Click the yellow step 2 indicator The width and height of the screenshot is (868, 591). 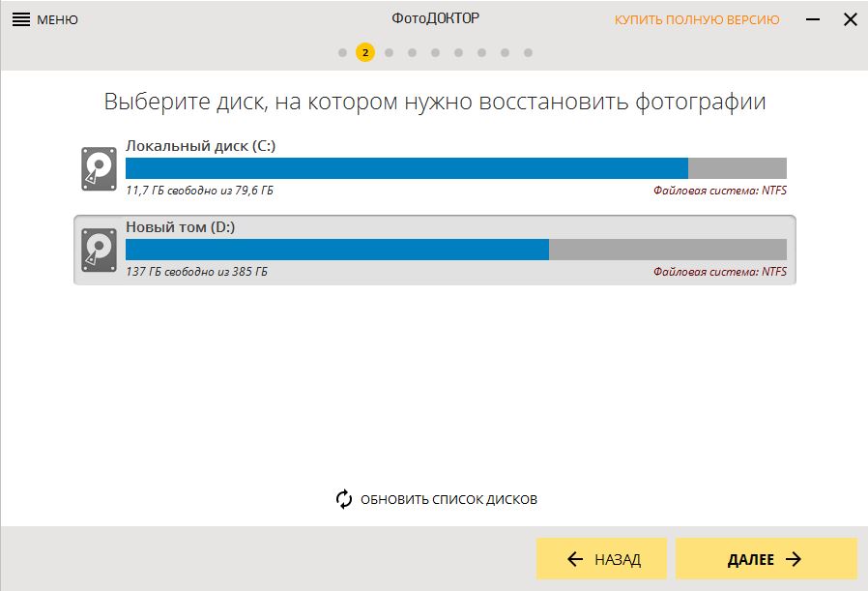(365, 52)
